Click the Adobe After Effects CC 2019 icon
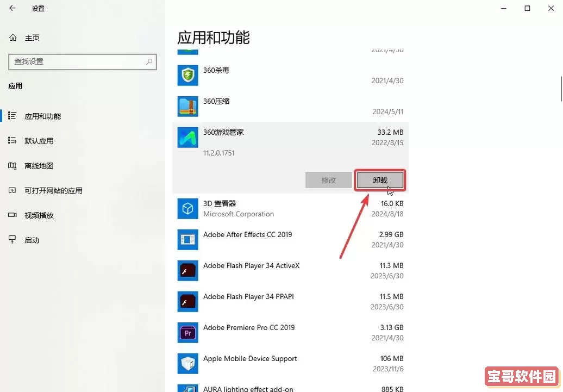Screen dimensions: 563x392 coord(188,240)
